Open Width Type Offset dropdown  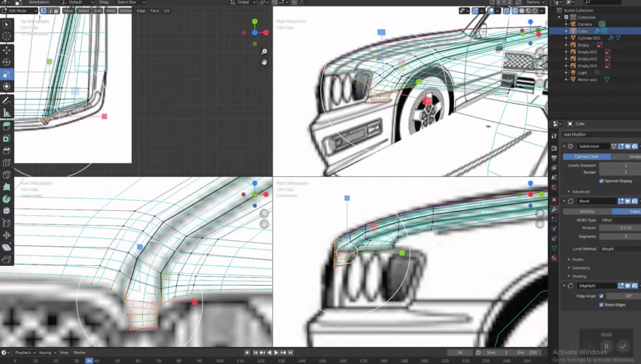tap(620, 220)
